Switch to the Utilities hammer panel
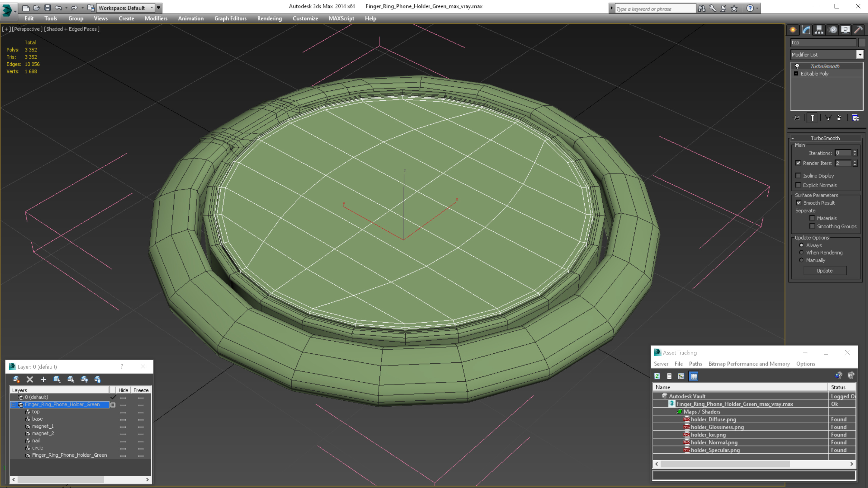Viewport: 868px width, 488px height. [x=858, y=30]
